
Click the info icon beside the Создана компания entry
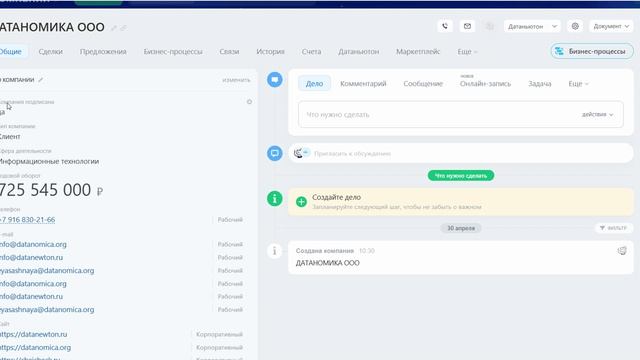pyautogui.click(x=275, y=251)
